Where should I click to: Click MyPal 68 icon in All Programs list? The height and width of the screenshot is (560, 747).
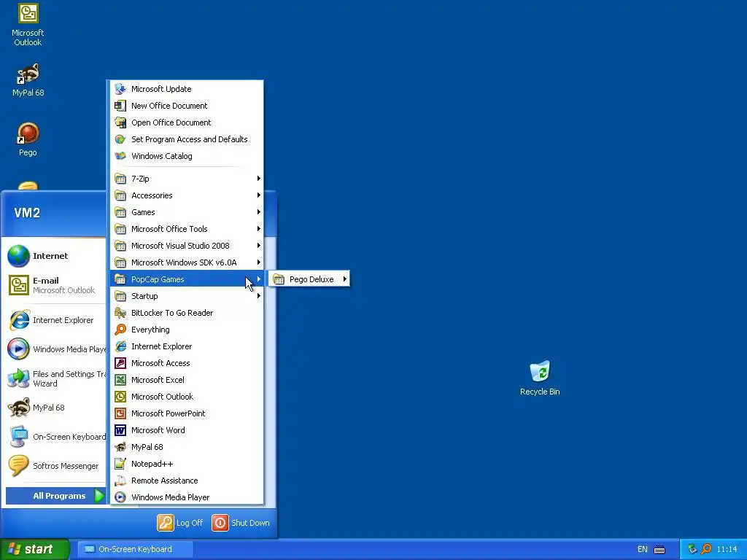click(x=120, y=447)
